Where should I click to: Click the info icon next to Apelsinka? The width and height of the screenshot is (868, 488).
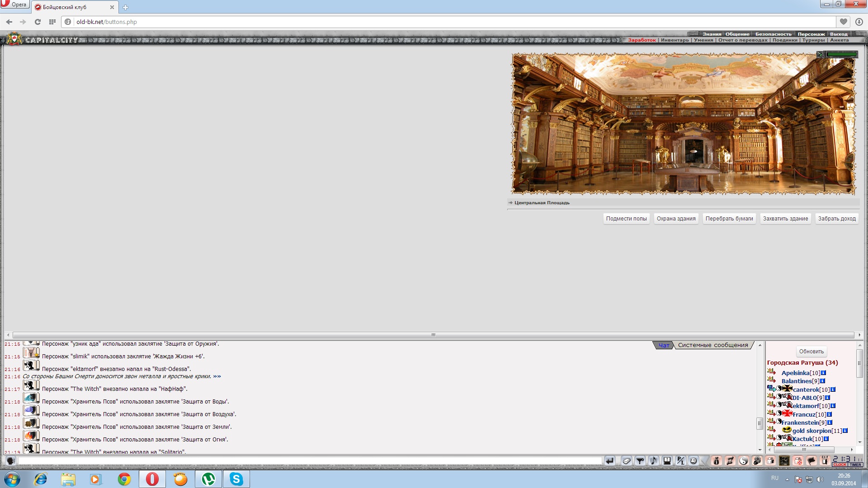point(823,373)
